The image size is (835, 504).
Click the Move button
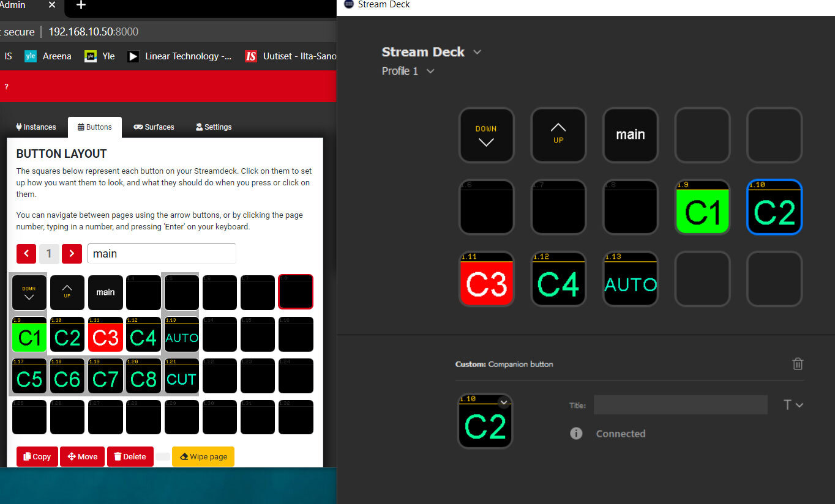coord(82,456)
